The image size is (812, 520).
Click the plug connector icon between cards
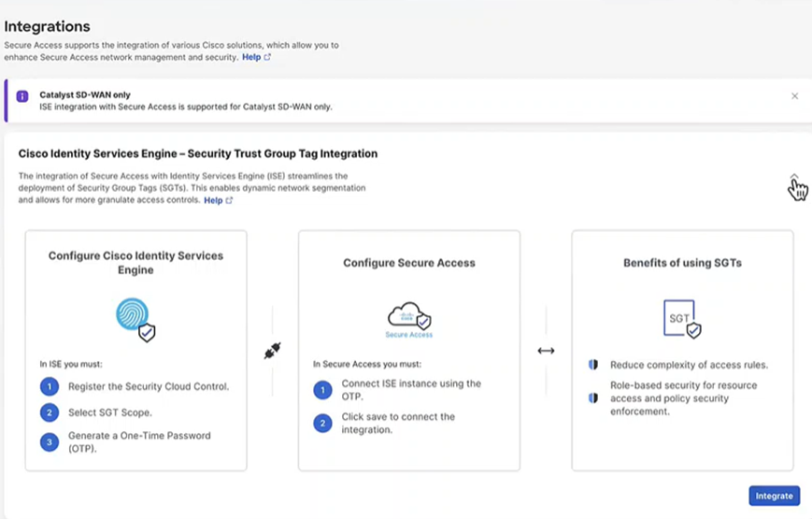[x=273, y=351]
